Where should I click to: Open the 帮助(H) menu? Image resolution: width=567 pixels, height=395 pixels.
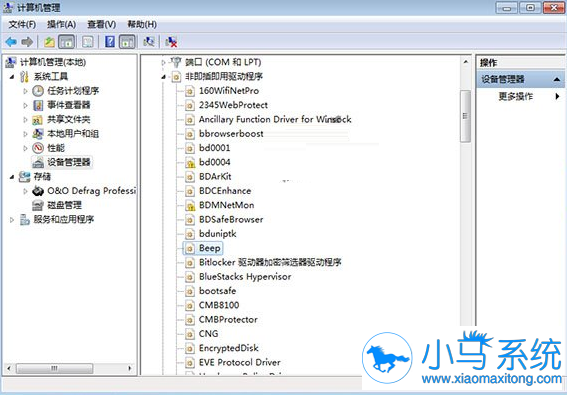coord(142,25)
